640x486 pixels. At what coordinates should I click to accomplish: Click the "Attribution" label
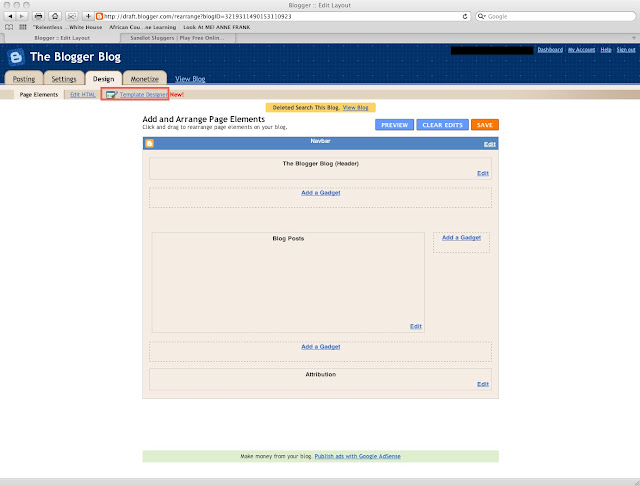pos(320,374)
